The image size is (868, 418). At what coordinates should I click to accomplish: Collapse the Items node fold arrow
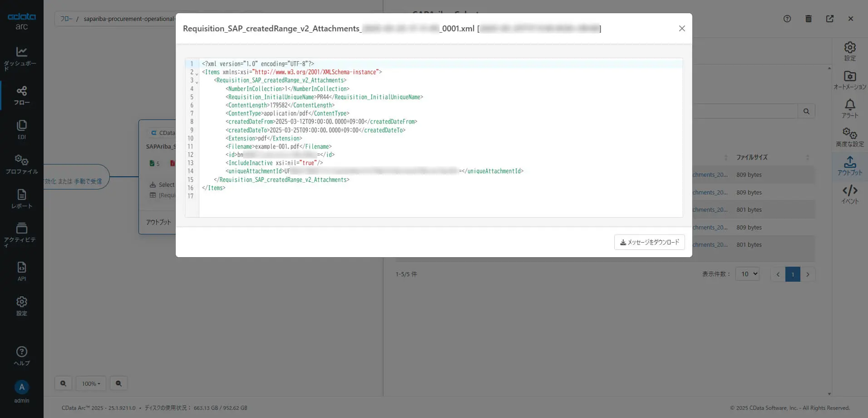[x=197, y=74]
